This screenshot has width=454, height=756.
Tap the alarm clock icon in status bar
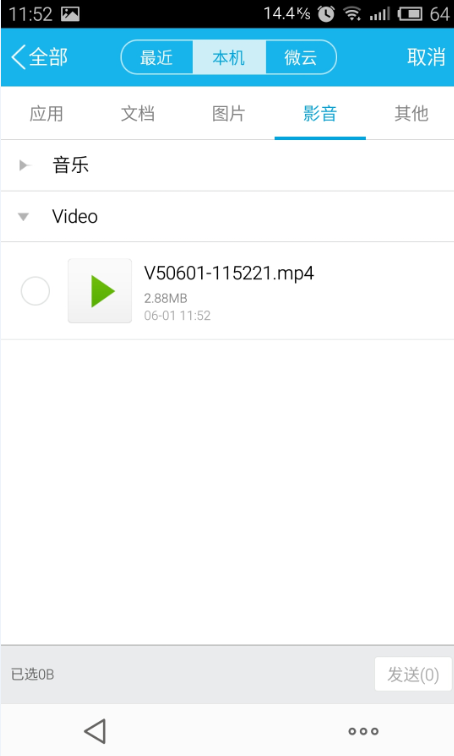pos(326,14)
